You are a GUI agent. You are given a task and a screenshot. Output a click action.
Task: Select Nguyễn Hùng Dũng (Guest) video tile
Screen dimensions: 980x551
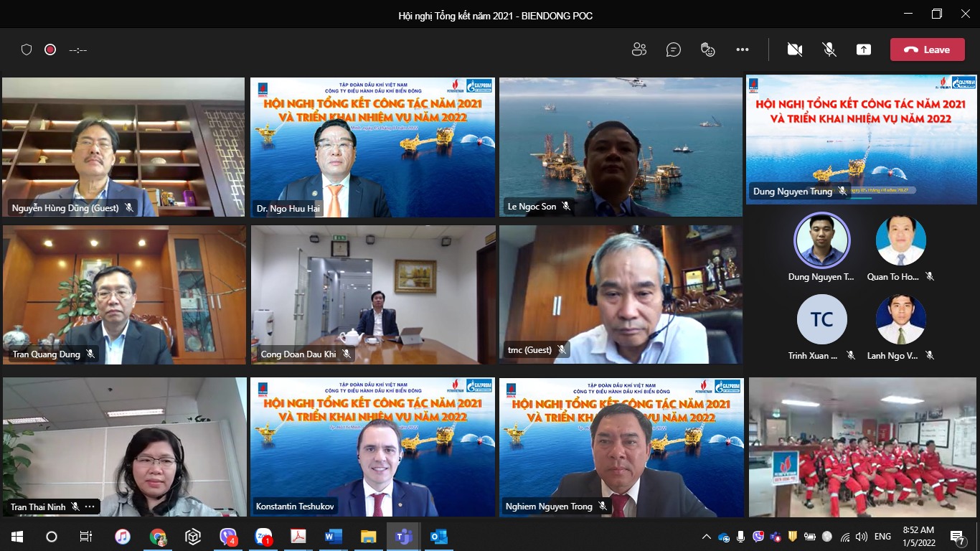123,147
